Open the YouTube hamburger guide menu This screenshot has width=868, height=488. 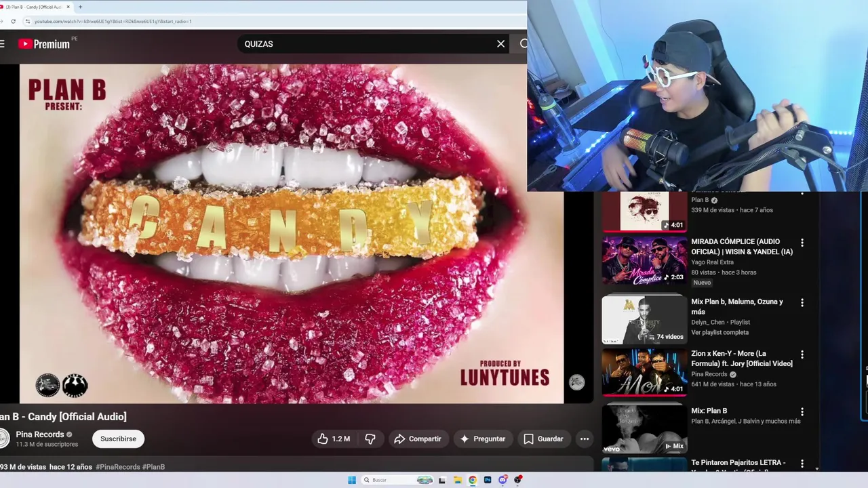point(2,44)
